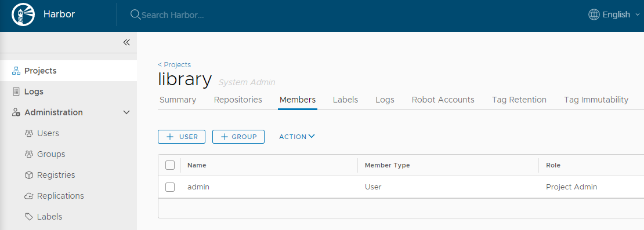The height and width of the screenshot is (230, 644).
Task: Click the + USER button
Action: pyautogui.click(x=182, y=137)
